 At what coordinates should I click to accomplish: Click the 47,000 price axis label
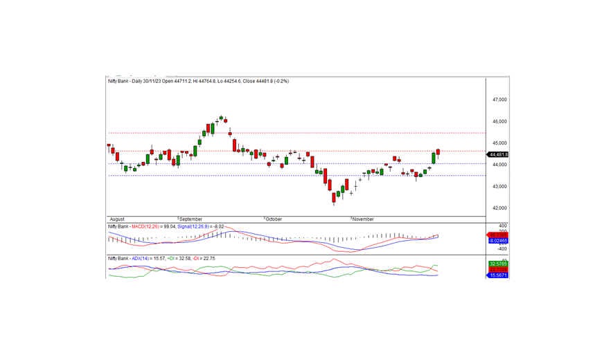tap(499, 100)
